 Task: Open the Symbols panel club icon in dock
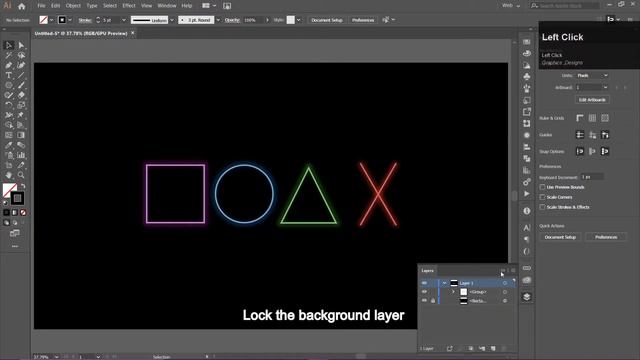click(x=527, y=76)
